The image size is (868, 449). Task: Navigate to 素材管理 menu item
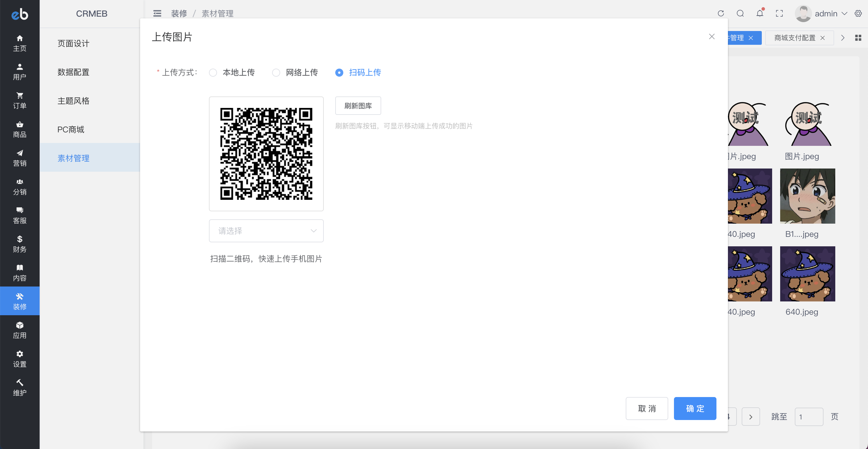pos(73,158)
